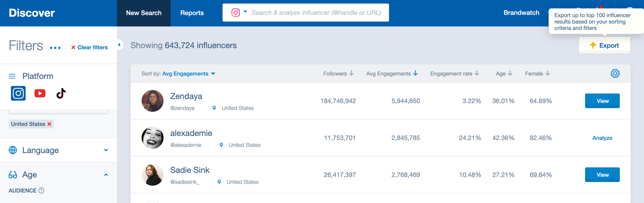Sort by Followers column arrow
644x203 pixels.
(352, 73)
